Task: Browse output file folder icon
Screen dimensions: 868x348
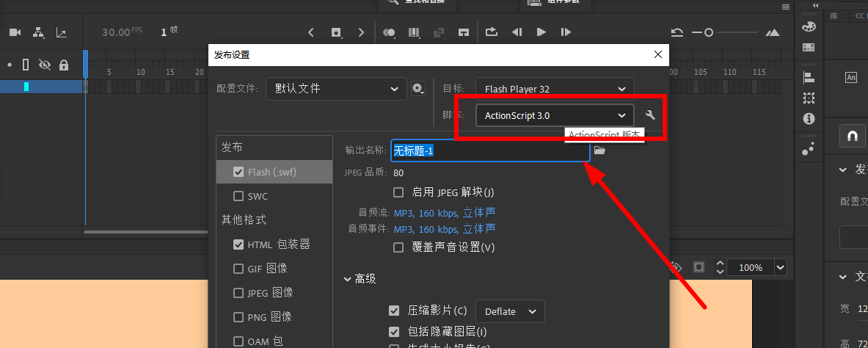Action: tap(599, 151)
